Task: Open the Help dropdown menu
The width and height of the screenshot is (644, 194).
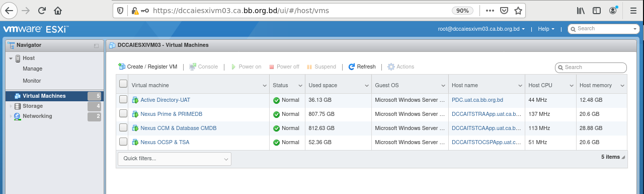Action: 546,29
